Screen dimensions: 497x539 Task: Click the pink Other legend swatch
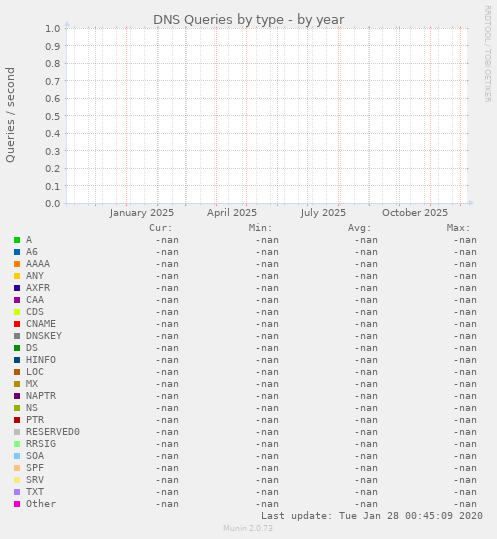click(17, 504)
